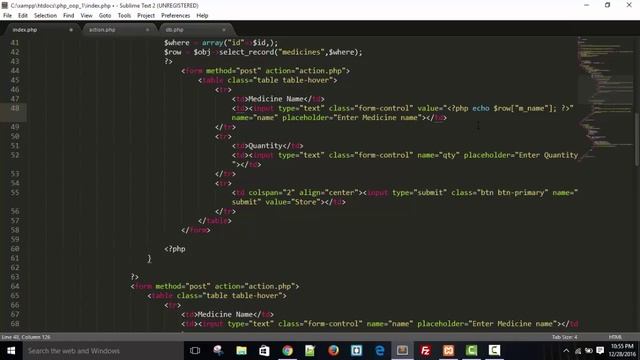Open the Action Center notifications icon
This screenshot has height=360, width=640.
point(600,351)
